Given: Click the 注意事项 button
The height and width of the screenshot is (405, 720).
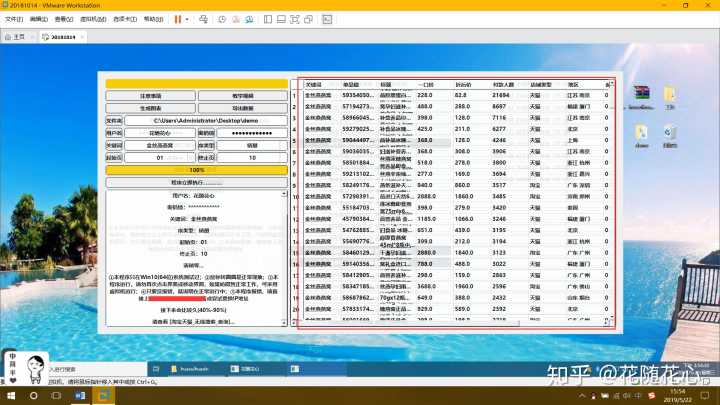Looking at the screenshot, I should pyautogui.click(x=150, y=96).
